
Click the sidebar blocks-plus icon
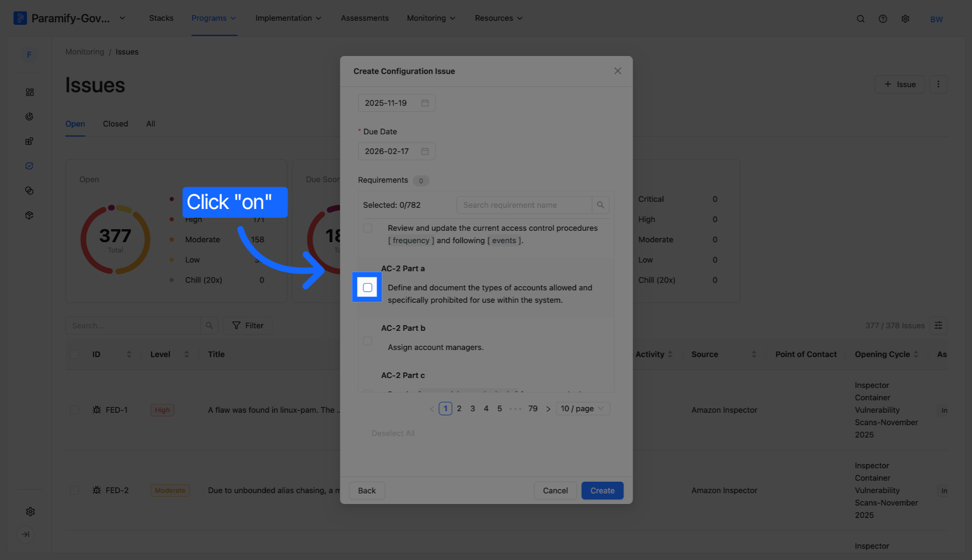(30, 142)
